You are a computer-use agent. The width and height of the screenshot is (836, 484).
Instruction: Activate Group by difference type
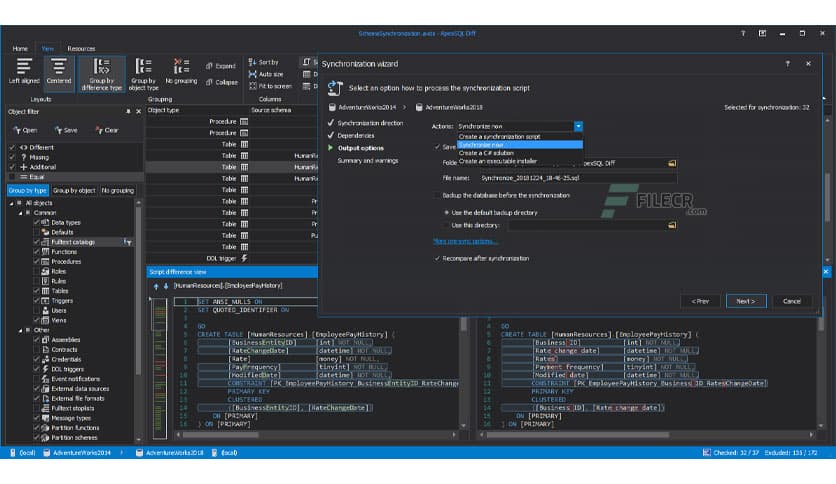(x=101, y=74)
